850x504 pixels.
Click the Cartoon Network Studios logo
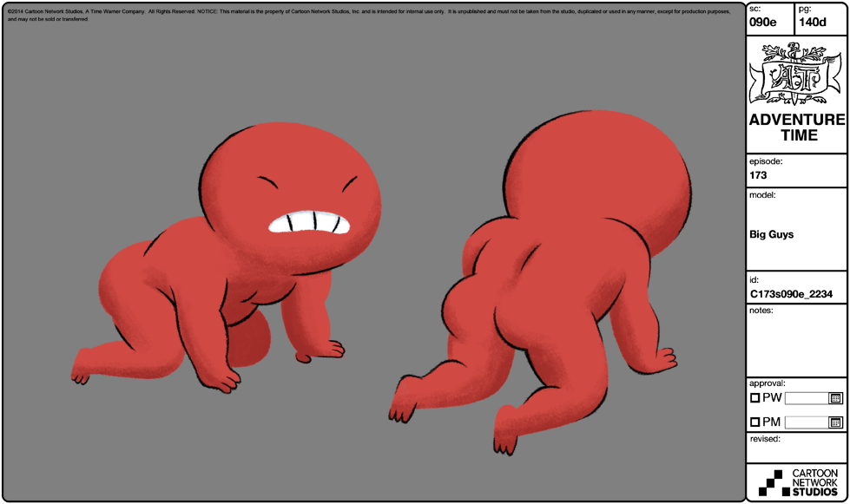[x=798, y=482]
